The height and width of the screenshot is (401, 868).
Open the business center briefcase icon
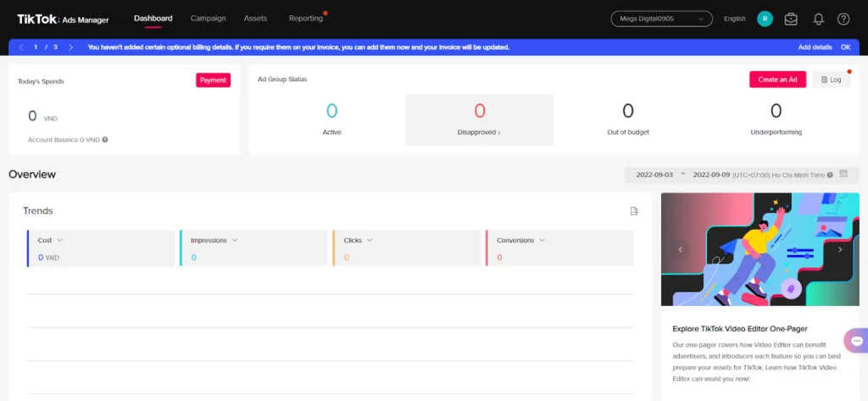791,19
